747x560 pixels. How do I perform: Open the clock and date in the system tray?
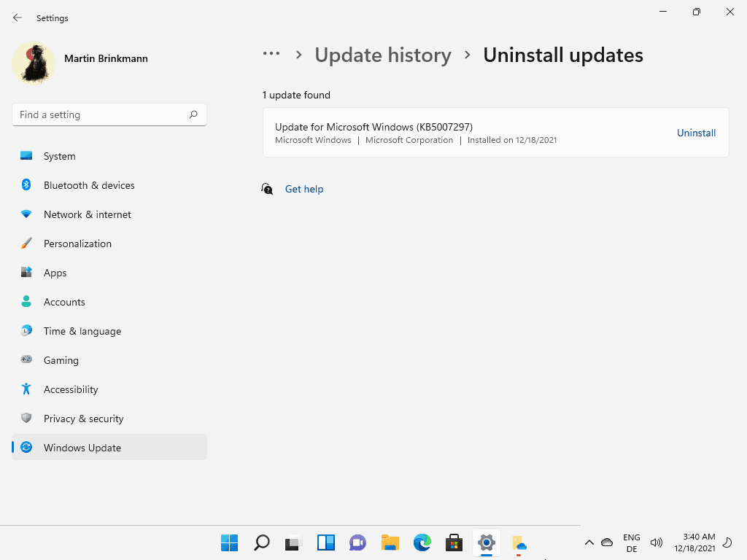coord(698,542)
